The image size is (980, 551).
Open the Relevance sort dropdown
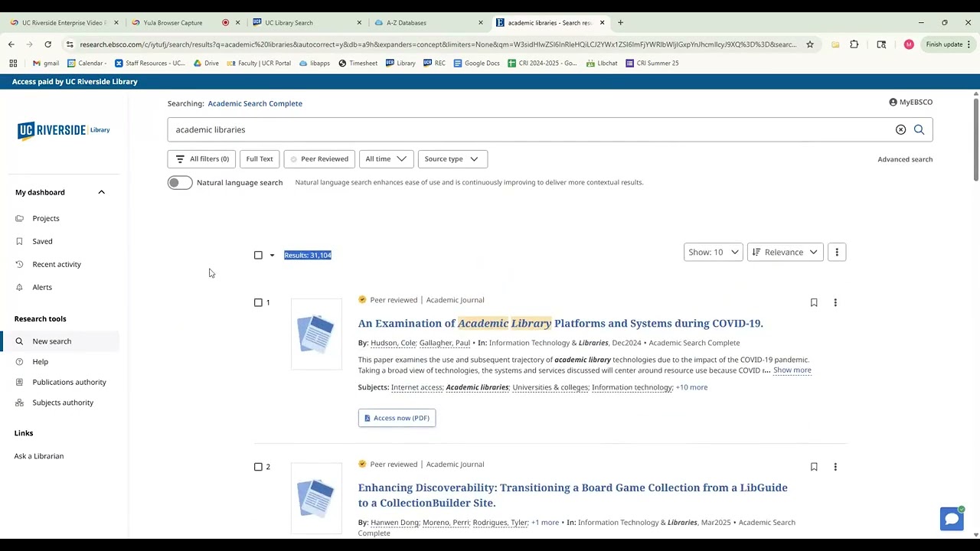785,253
